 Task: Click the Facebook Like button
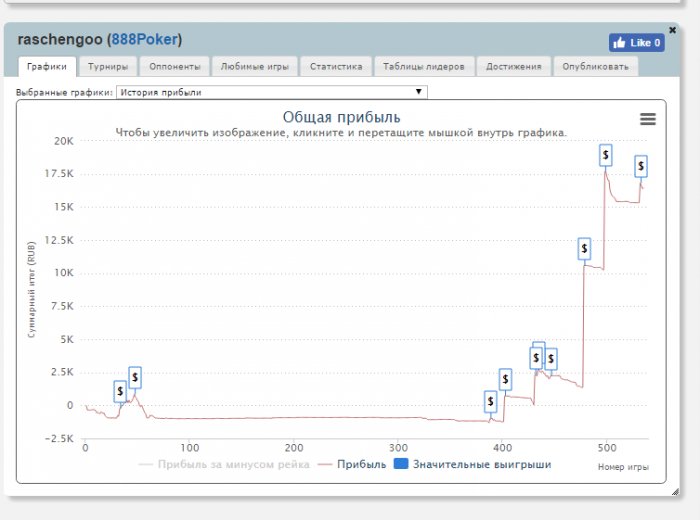click(x=636, y=43)
